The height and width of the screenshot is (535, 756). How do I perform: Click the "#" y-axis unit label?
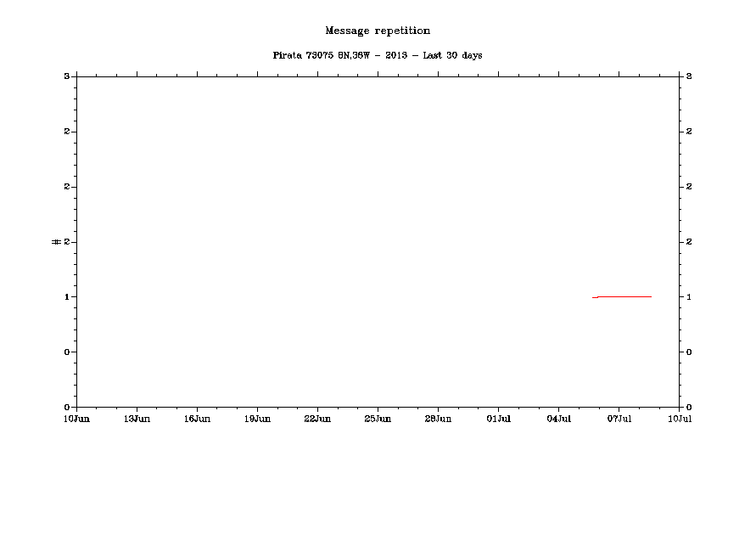56,242
